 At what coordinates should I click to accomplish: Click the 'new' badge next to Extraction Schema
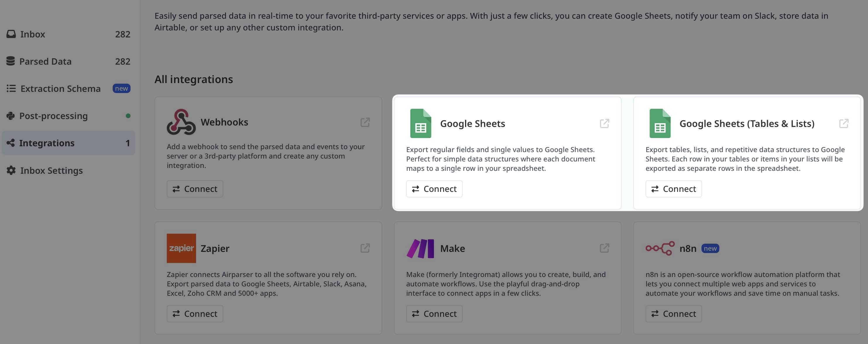pyautogui.click(x=121, y=88)
